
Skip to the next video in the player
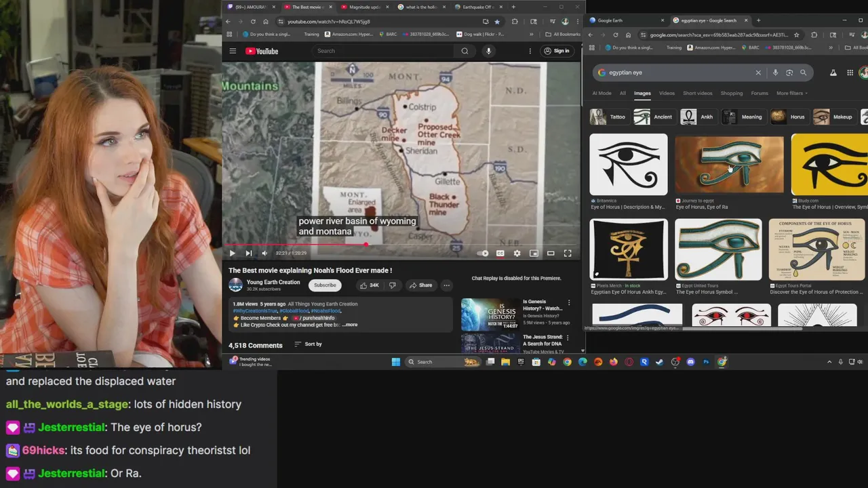click(248, 253)
